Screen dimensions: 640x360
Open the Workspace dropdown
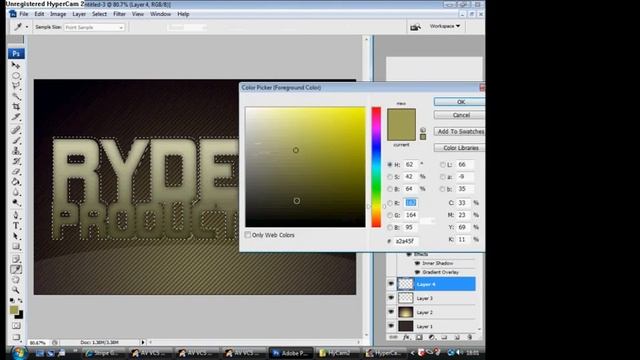pos(445,26)
